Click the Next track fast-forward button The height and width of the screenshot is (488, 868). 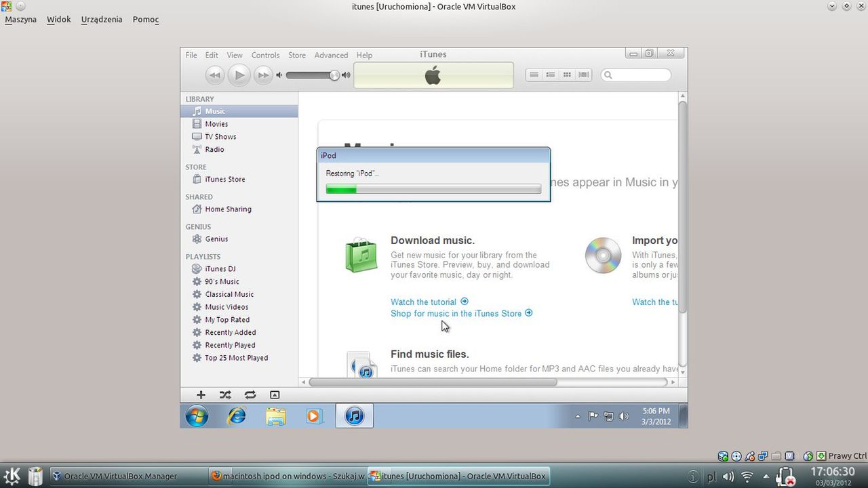tap(262, 75)
